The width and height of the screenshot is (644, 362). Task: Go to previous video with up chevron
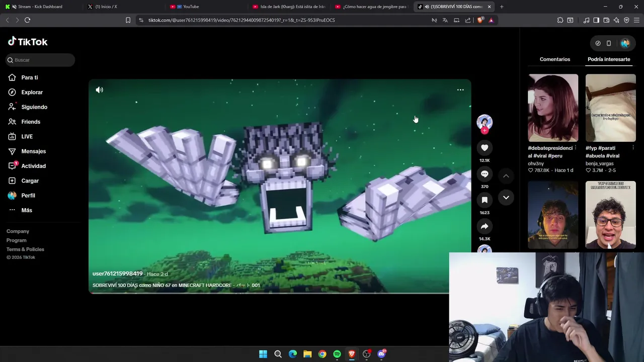pos(506,176)
